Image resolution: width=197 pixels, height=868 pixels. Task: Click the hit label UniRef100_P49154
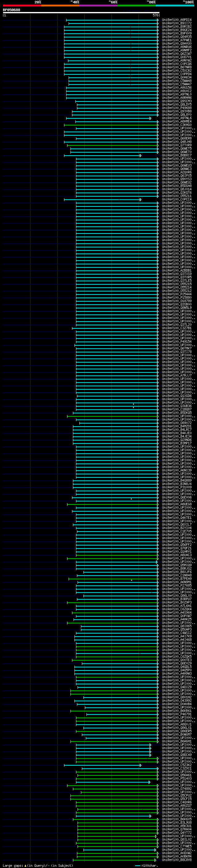click(176, 341)
